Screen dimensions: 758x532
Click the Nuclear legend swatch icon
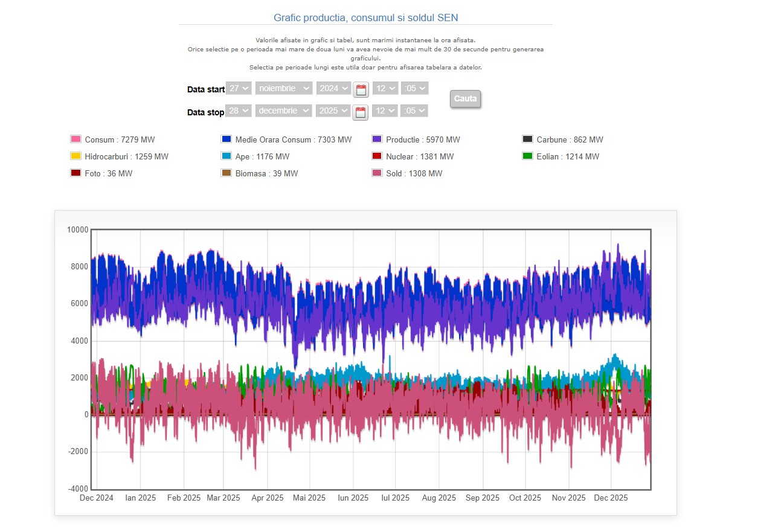[x=377, y=156]
